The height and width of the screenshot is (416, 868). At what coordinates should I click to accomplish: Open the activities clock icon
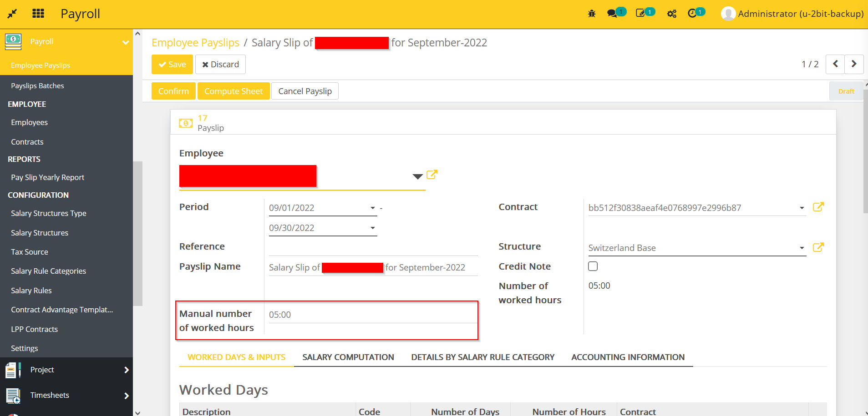[692, 14]
